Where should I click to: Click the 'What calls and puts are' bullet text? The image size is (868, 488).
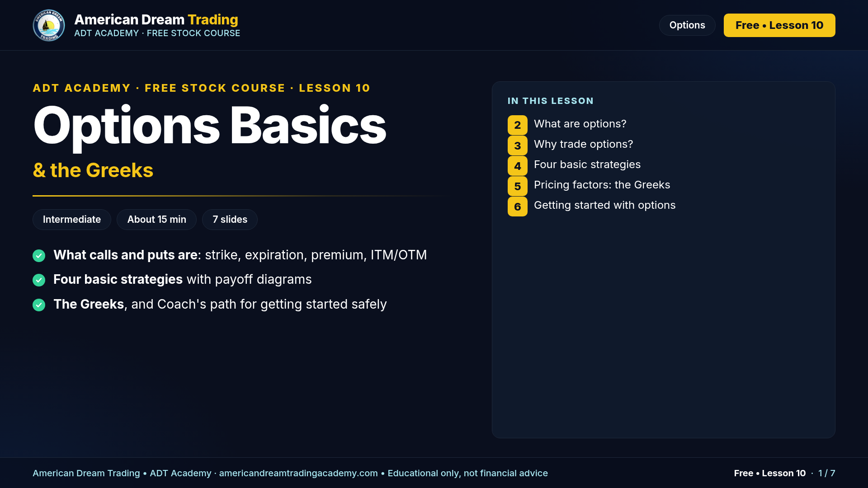click(x=240, y=255)
